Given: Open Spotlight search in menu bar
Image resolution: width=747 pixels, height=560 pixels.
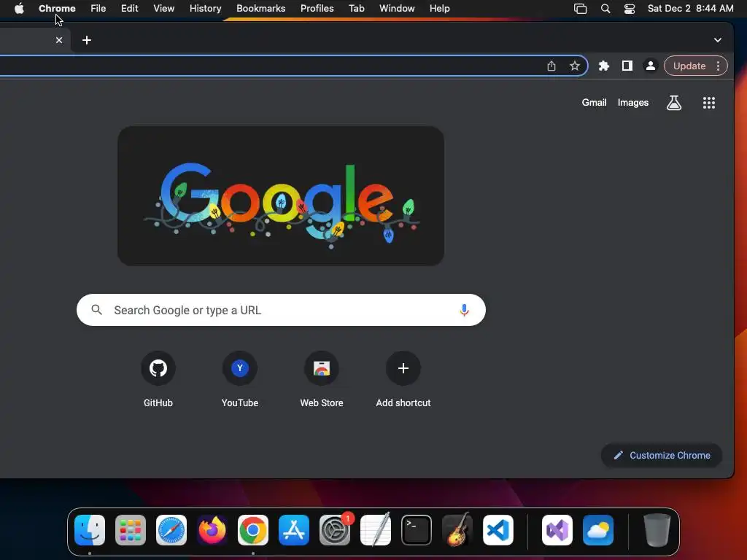Looking at the screenshot, I should [x=605, y=9].
